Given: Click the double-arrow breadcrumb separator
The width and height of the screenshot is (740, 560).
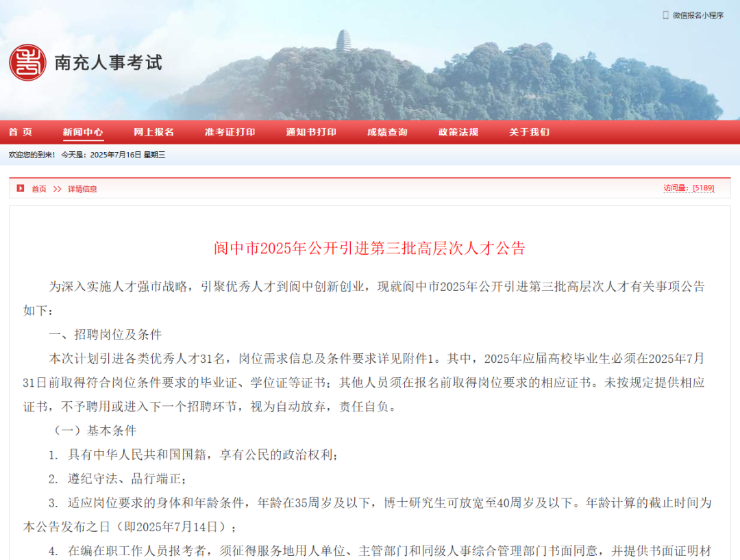Looking at the screenshot, I should (57, 189).
